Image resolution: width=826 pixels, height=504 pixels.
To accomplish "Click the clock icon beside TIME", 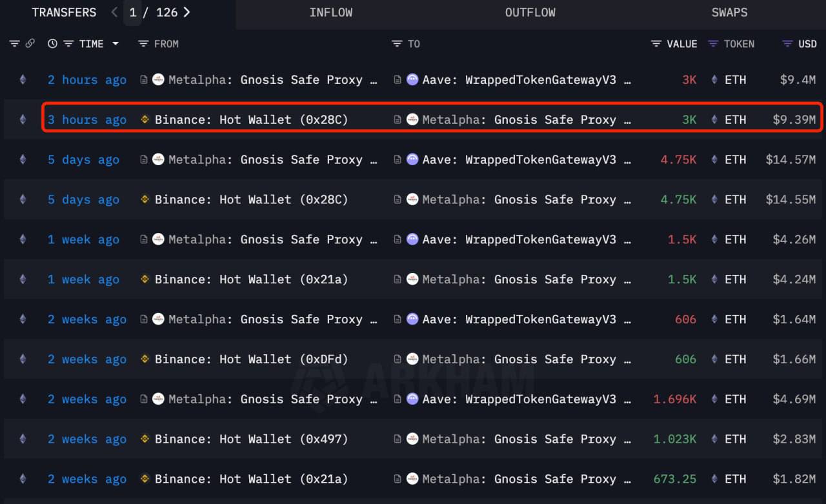I will coord(52,44).
